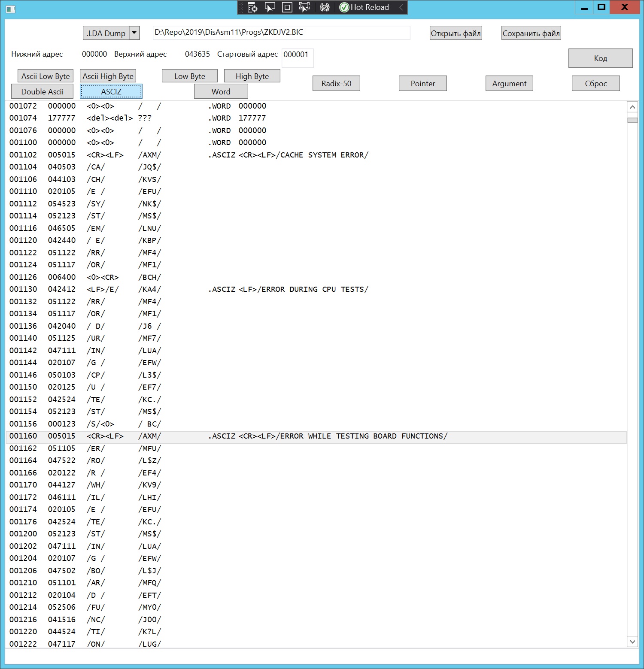The width and height of the screenshot is (644, 669).
Task: Select the .LDA Dump combo box
Action: click(x=106, y=33)
